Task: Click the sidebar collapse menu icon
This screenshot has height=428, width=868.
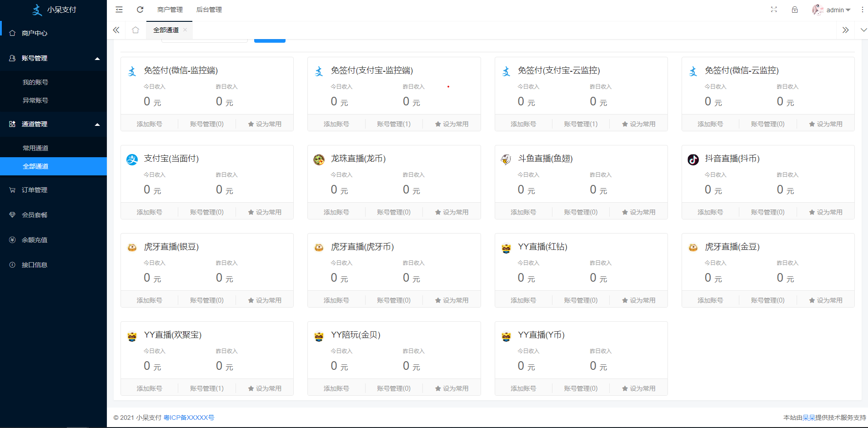Action: pos(119,10)
